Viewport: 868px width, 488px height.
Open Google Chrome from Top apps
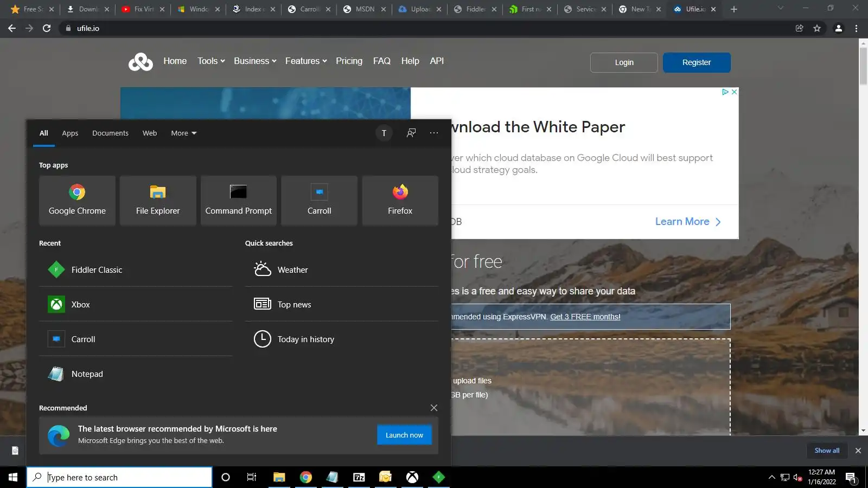point(77,200)
